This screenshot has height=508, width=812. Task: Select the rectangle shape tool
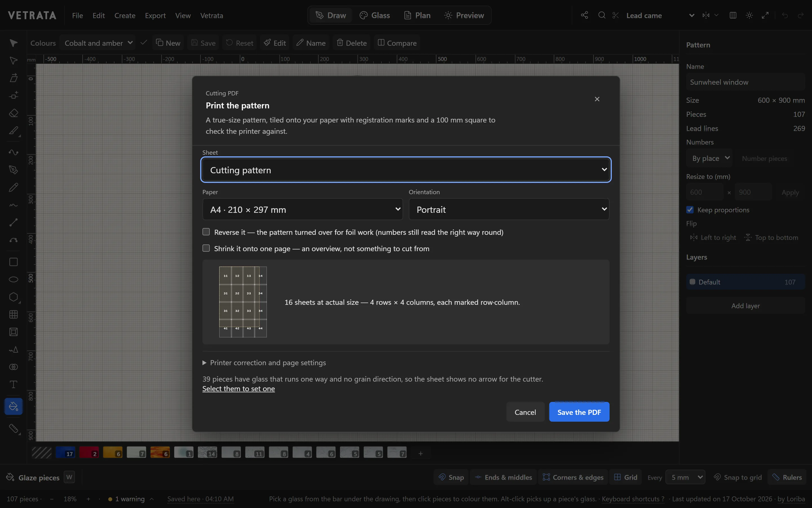pyautogui.click(x=14, y=262)
